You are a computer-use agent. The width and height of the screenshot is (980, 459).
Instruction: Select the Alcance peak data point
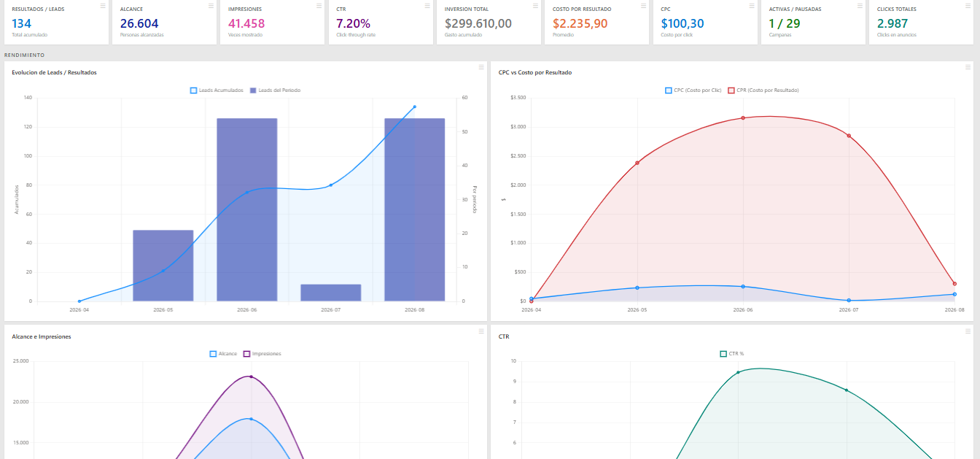pos(252,419)
